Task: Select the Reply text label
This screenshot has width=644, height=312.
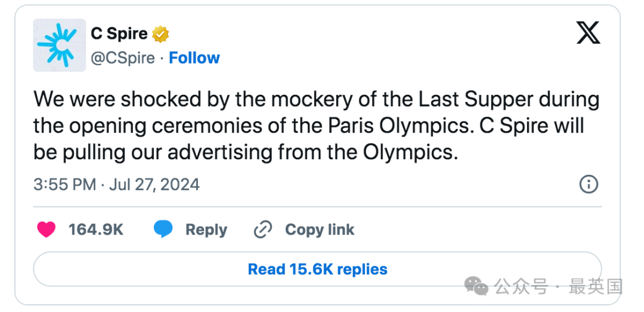Action: (206, 230)
